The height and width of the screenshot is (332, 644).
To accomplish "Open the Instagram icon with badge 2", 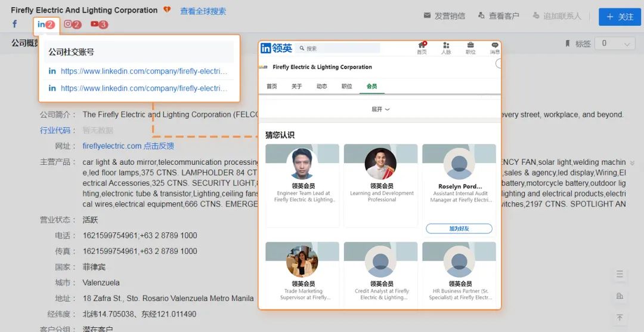I will [x=73, y=24].
